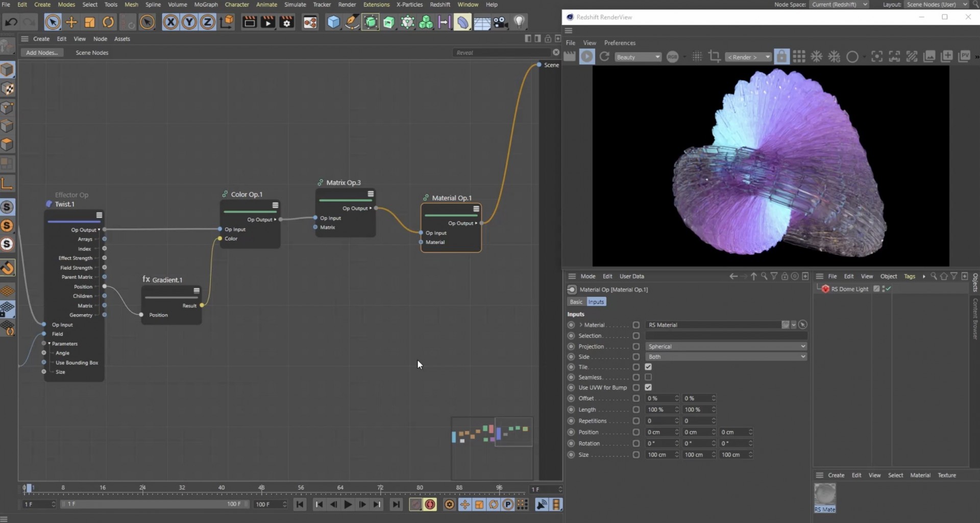980x523 pixels.
Task: Click timeline ruler at frame 48
Action: pyautogui.click(x=261, y=489)
